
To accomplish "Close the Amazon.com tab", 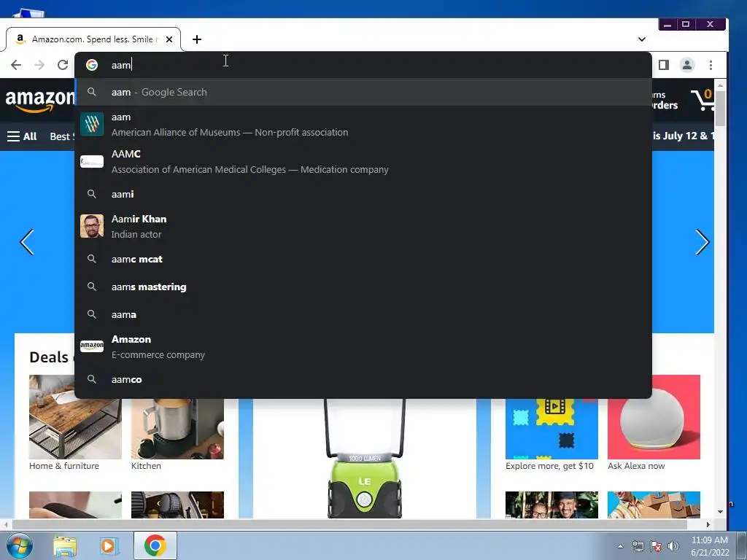I will [169, 39].
